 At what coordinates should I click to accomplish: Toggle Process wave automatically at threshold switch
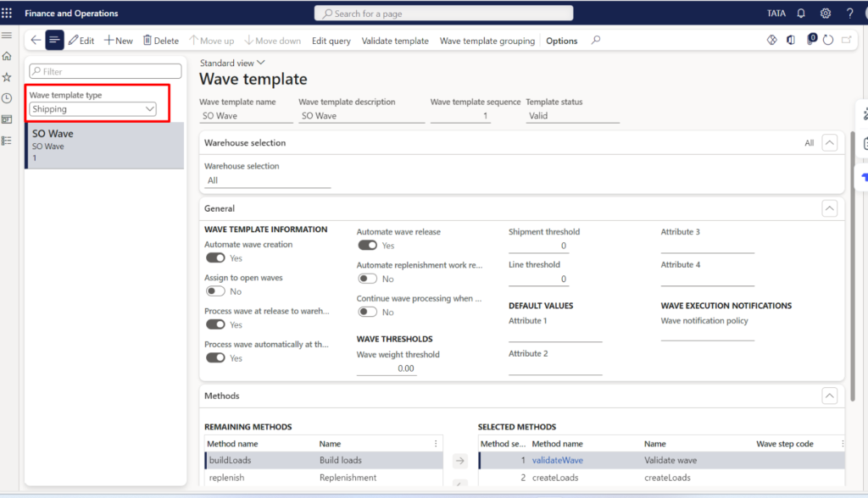point(215,358)
